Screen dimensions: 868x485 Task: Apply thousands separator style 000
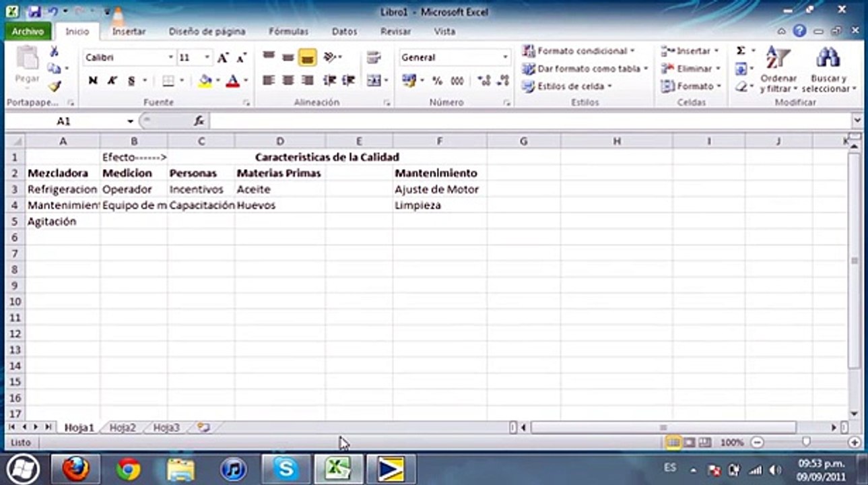[457, 80]
